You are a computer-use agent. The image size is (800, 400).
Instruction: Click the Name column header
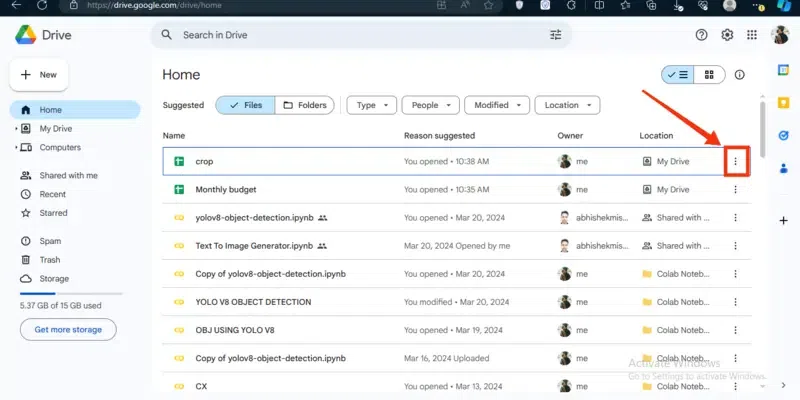173,136
